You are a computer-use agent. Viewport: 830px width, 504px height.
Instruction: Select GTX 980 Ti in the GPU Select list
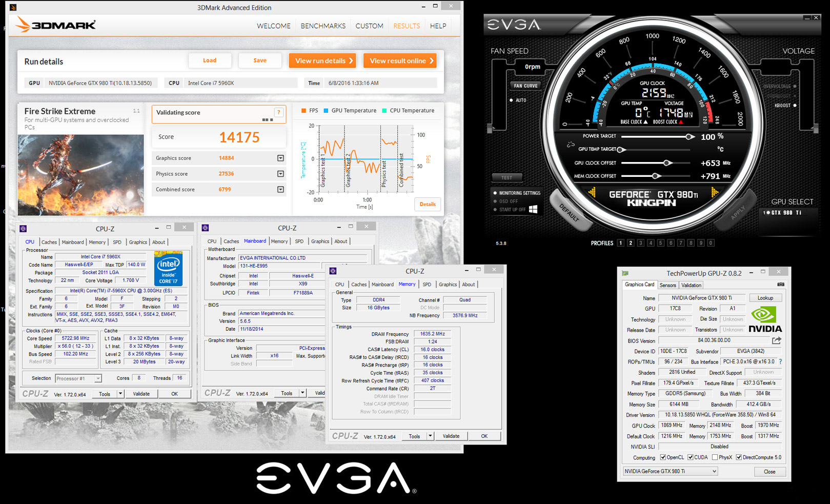click(x=783, y=213)
